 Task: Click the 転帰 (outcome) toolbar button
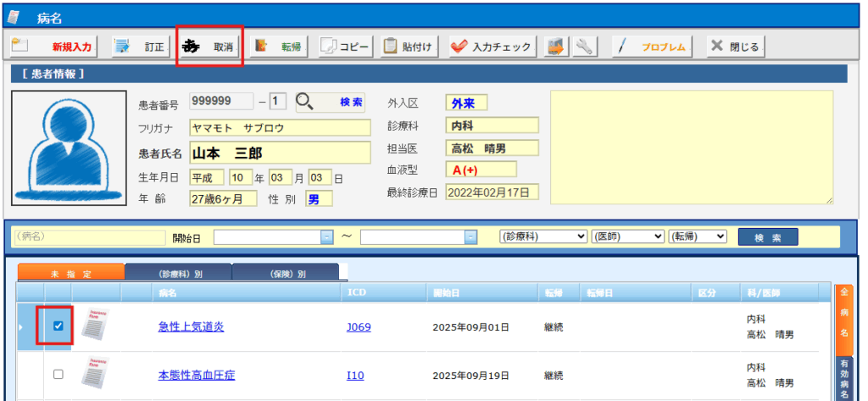(x=279, y=47)
